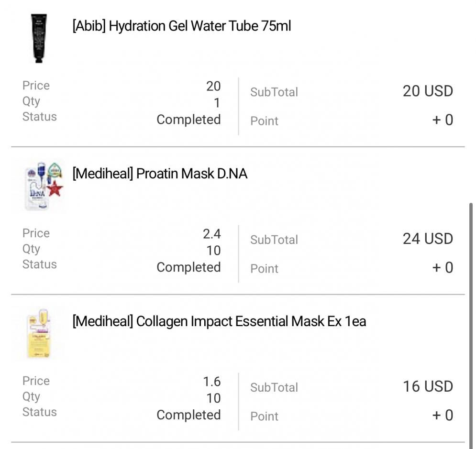Viewport: 476px width, 449px height.
Task: Select the 24 USD subtotal amount
Action: (x=428, y=239)
